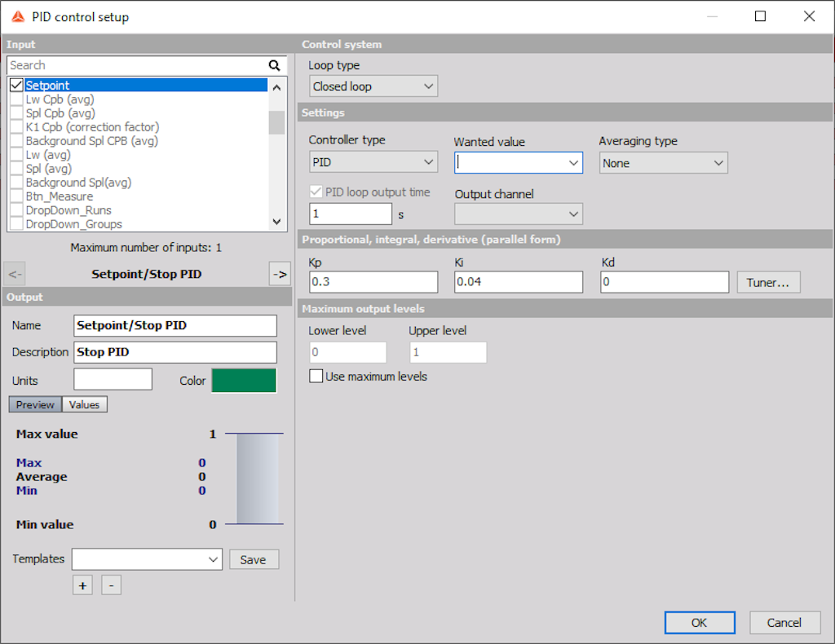Switch to the Values tab

84,404
